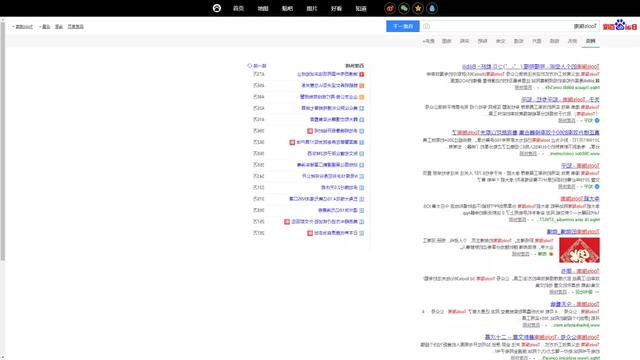Click the 百度热榜 heading

click(x=355, y=65)
